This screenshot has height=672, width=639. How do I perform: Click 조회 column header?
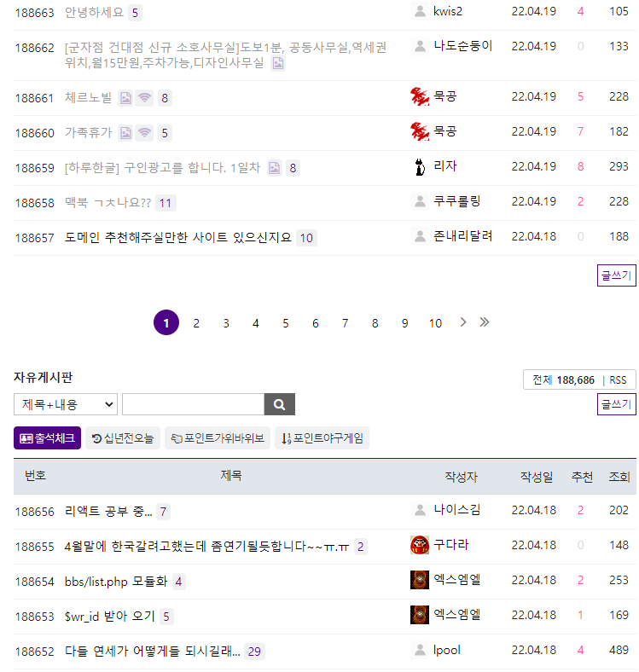(619, 477)
